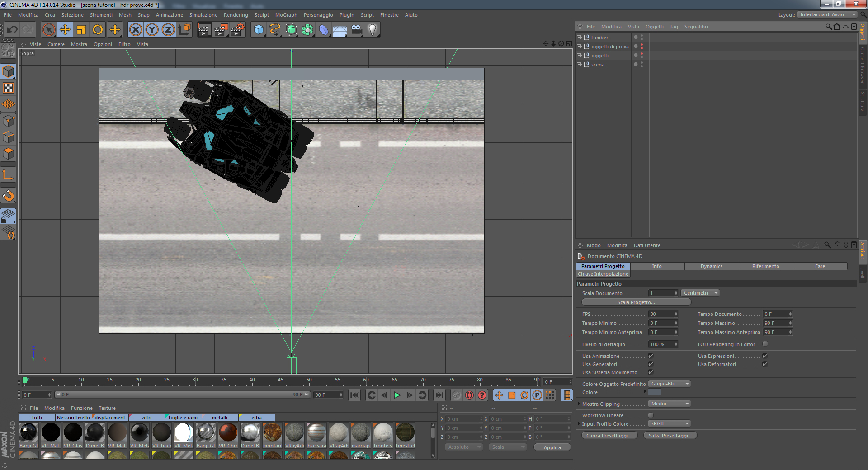This screenshot has width=868, height=470.
Task: Click the record active objects button
Action: tap(469, 395)
